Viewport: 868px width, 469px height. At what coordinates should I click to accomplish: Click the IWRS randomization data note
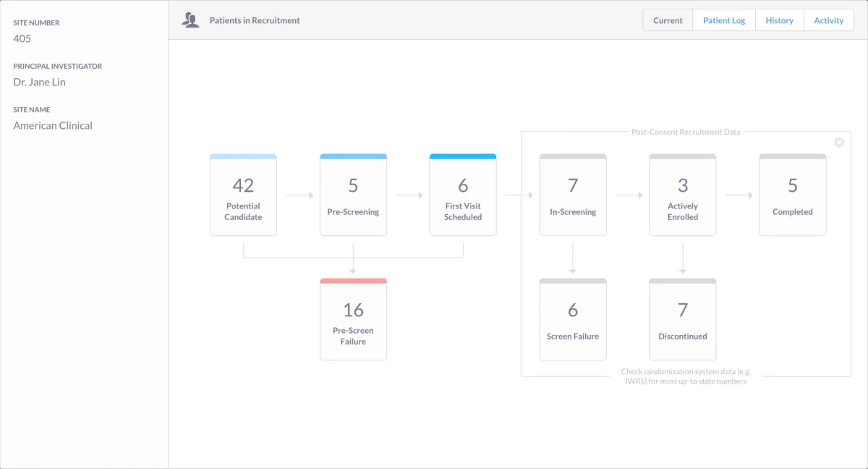click(686, 376)
